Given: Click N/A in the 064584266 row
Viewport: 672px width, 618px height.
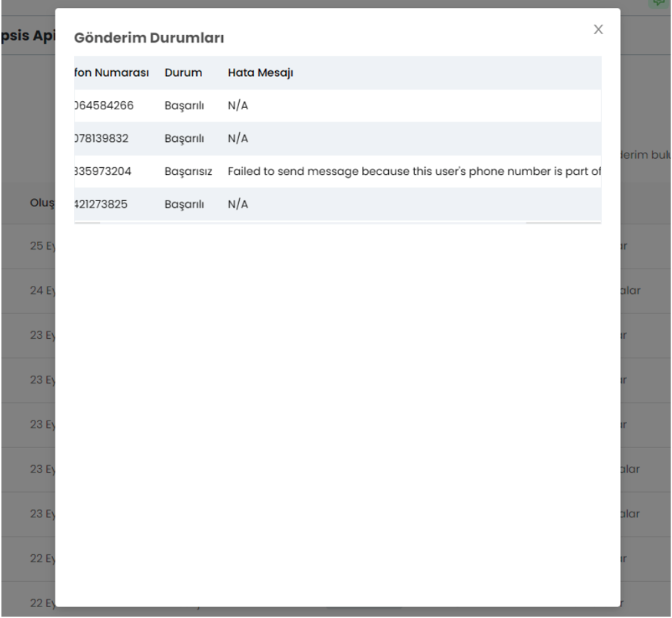Looking at the screenshot, I should click(x=238, y=106).
